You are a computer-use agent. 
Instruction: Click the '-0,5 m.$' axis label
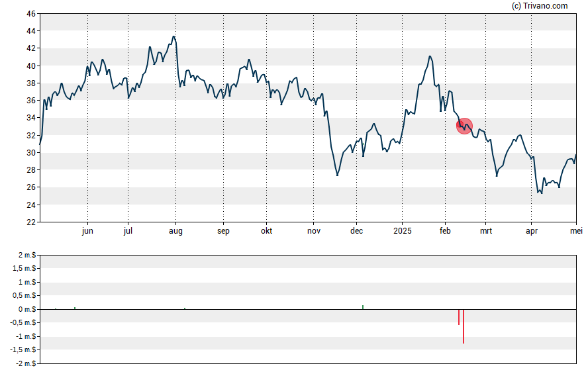click(23, 322)
